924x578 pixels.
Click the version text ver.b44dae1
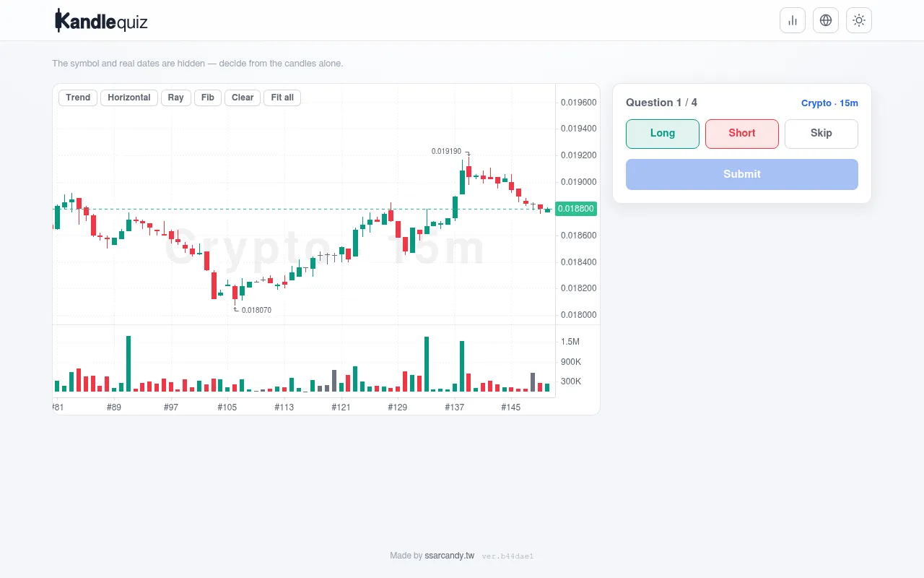pos(507,556)
